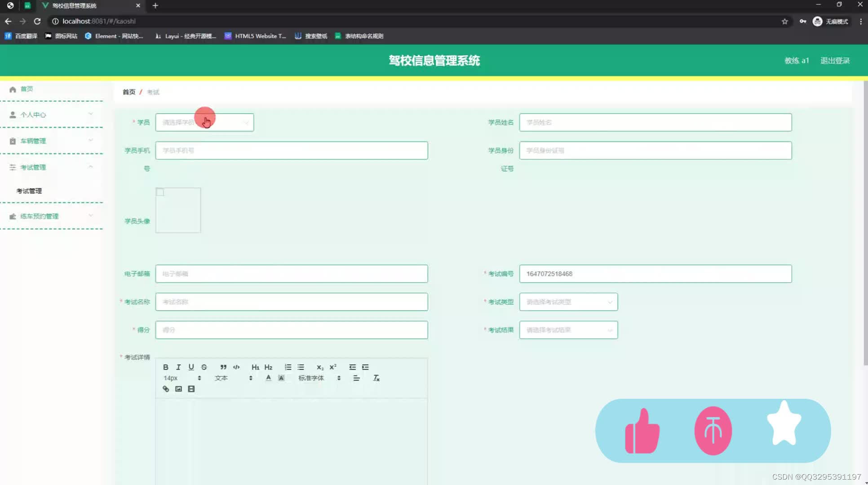Viewport: 868px width, 485px height.
Task: Expand 练车预约管理 sidebar menu
Action: coord(52,216)
